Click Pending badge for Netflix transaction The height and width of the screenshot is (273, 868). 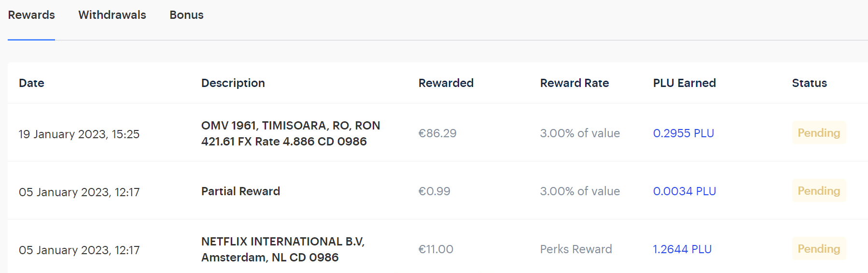(819, 249)
